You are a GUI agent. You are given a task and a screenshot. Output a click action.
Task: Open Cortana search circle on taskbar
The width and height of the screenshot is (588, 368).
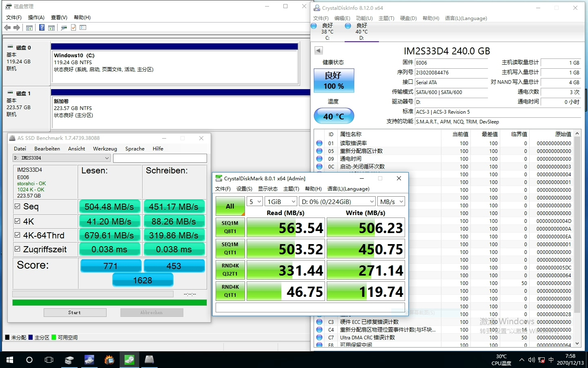click(29, 360)
